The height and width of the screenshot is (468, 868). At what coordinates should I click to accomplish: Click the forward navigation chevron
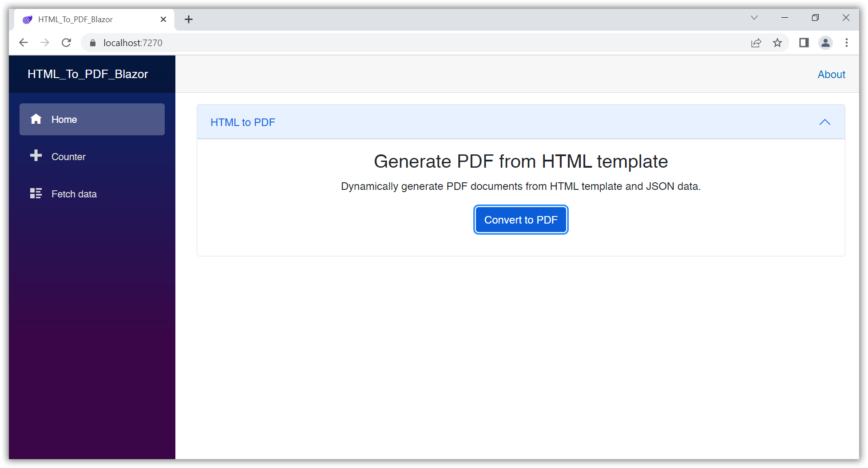[45, 43]
